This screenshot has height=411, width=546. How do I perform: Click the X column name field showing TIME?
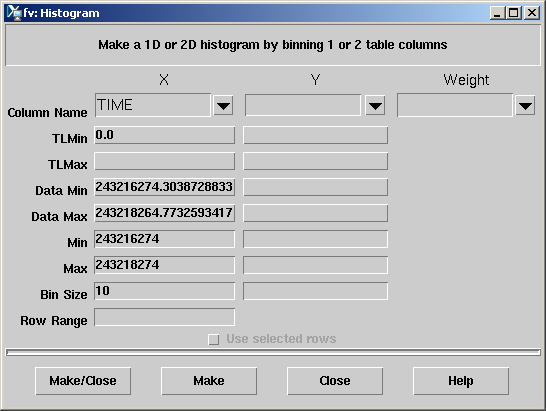tap(153, 105)
